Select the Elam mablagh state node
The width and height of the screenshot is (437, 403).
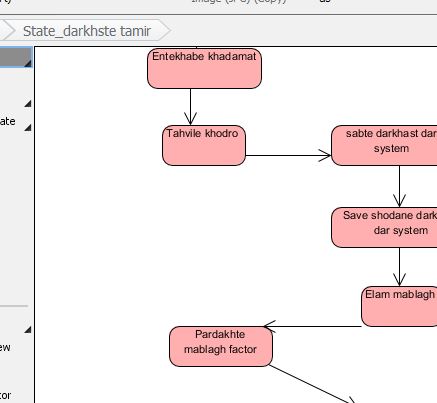(x=399, y=306)
